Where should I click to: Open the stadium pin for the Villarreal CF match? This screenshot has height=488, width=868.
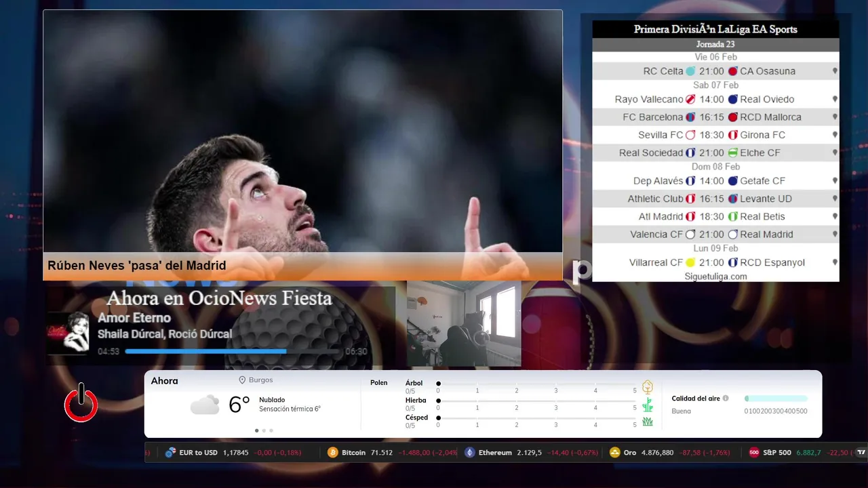point(835,262)
